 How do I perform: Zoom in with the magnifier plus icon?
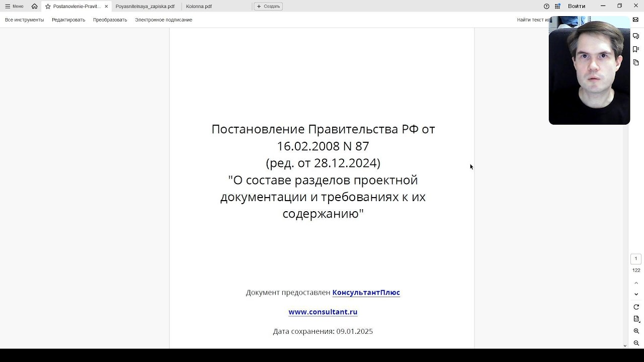pyautogui.click(x=636, y=331)
